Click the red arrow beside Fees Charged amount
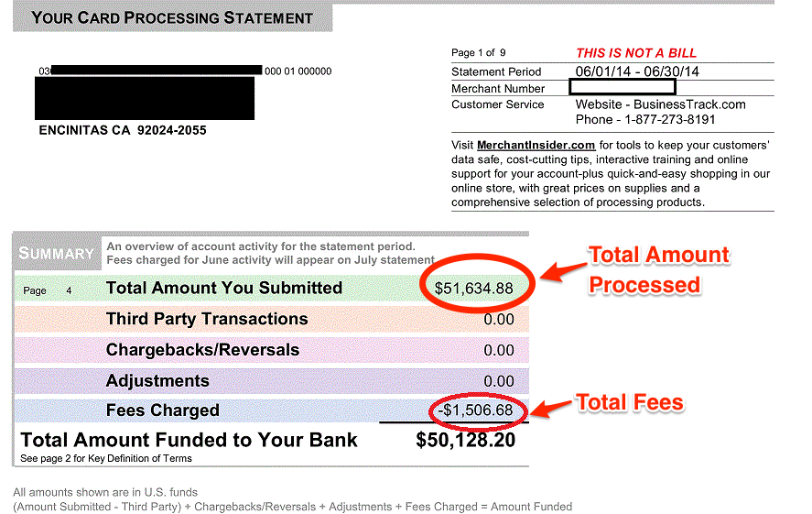The width and height of the screenshot is (812, 514). pos(551,407)
